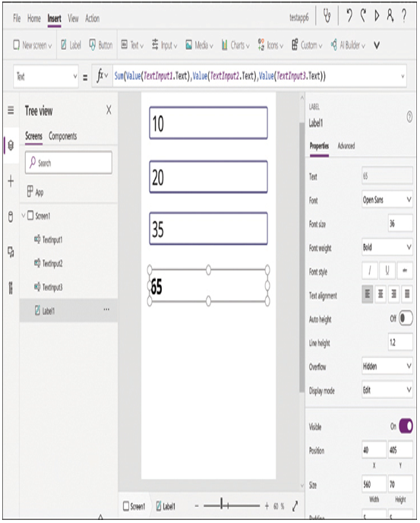The width and height of the screenshot is (420, 523).
Task: Switch to the Advanced tab
Action: pos(346,146)
